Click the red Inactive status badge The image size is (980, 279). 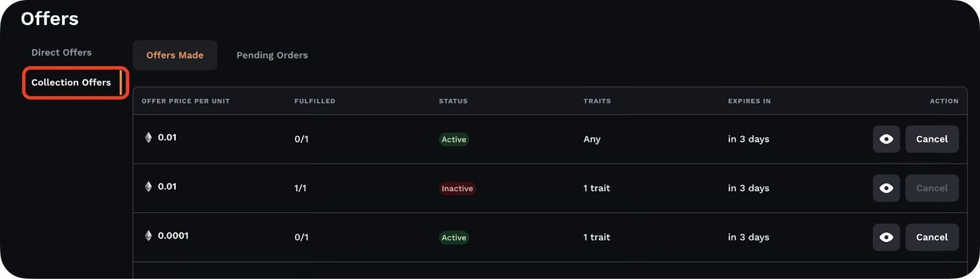458,188
